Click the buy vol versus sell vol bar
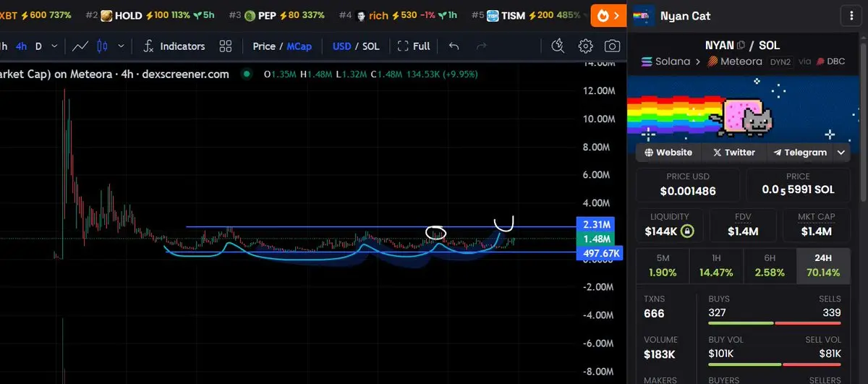Screen dimensions: 868x384 [x=774, y=364]
